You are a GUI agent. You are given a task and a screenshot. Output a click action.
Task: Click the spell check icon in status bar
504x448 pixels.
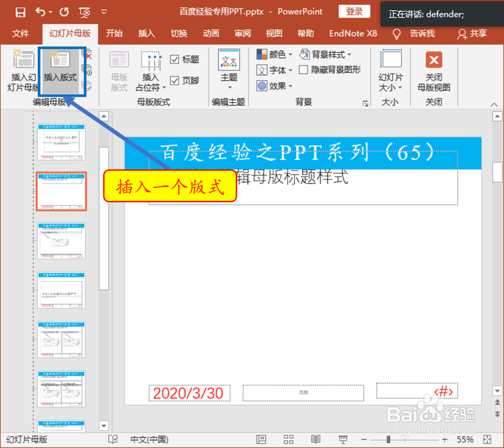pyautogui.click(x=113, y=439)
